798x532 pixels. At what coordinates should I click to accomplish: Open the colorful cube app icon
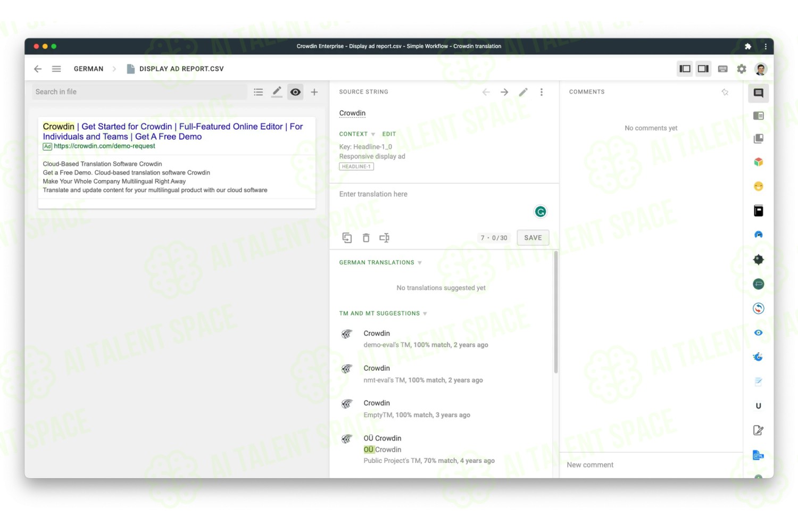(759, 162)
